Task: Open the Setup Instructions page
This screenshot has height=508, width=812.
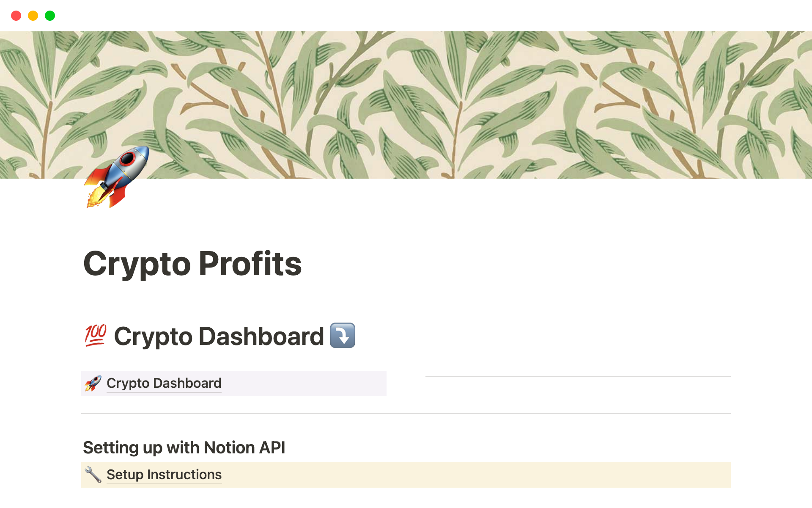Action: pyautogui.click(x=164, y=475)
